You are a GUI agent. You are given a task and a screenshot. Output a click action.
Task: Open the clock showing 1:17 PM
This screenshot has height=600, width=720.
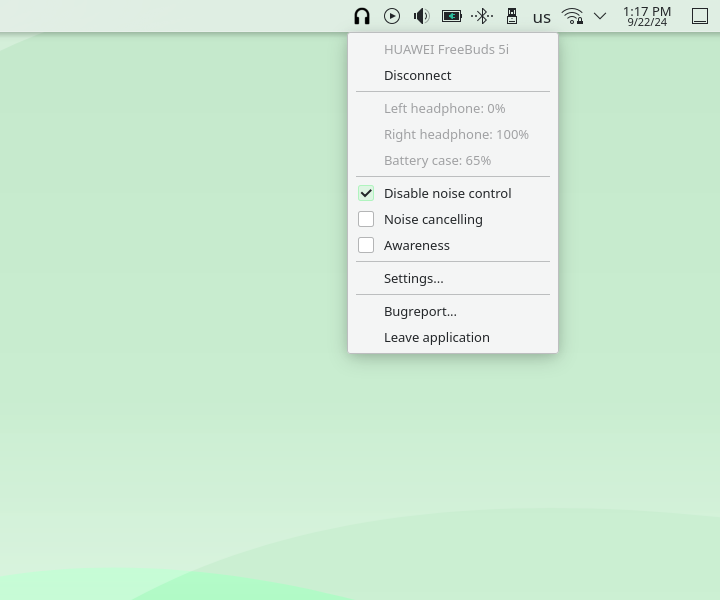click(x=647, y=16)
